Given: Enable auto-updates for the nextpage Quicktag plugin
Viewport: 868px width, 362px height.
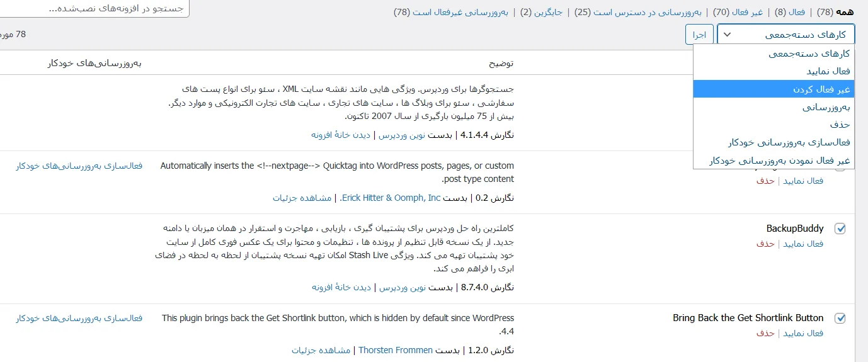Looking at the screenshot, I should (79, 166).
